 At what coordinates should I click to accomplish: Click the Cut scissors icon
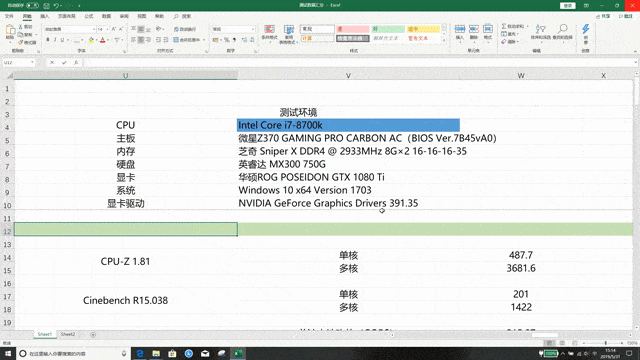21,27
